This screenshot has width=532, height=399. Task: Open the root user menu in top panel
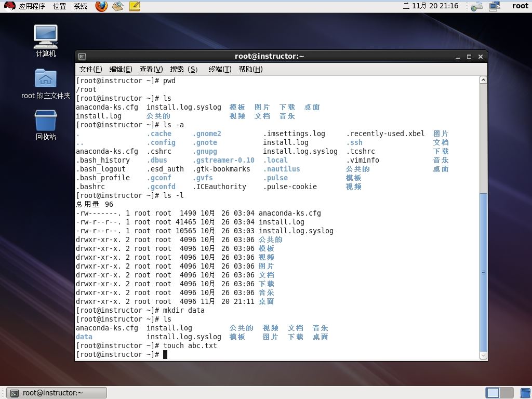point(520,6)
